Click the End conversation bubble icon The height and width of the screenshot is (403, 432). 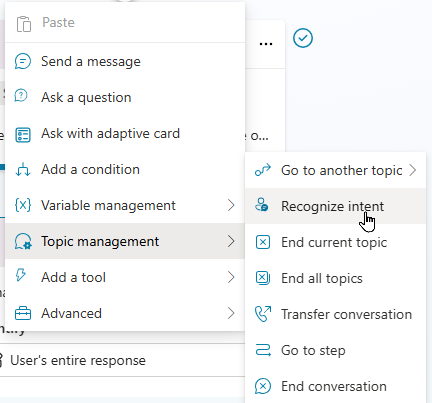coord(263,386)
